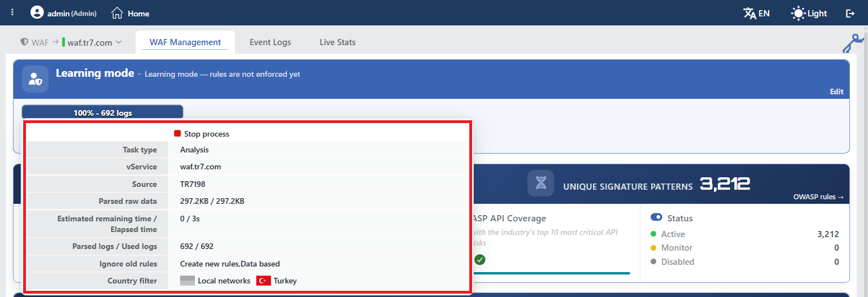This screenshot has width=868, height=297.
Task: Click the Turkey country filter label
Action: pos(285,281)
